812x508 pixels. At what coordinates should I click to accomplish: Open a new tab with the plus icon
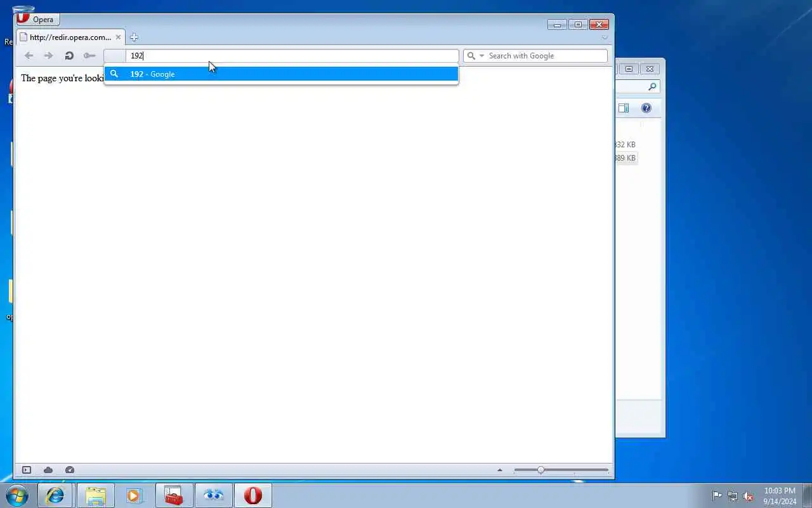coord(134,37)
